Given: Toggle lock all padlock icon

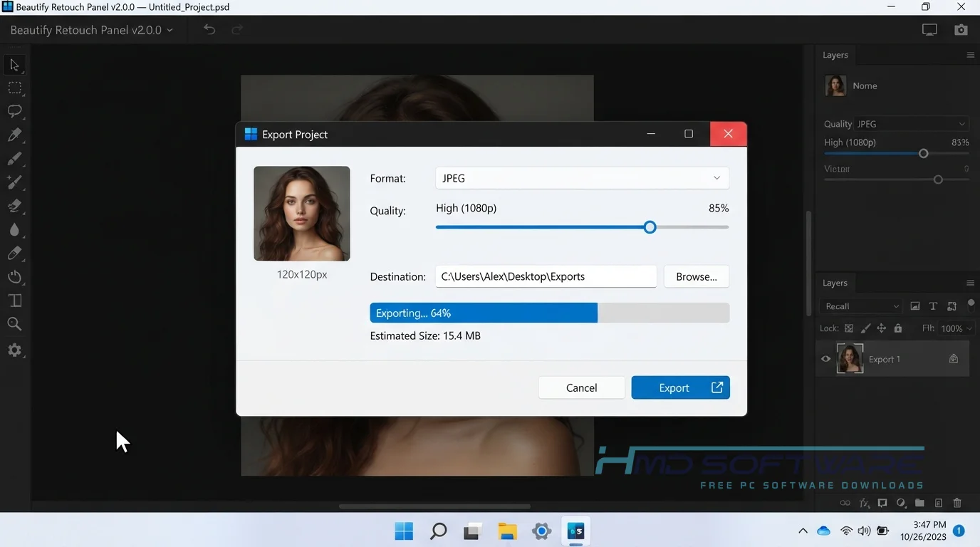Looking at the screenshot, I should tap(898, 328).
